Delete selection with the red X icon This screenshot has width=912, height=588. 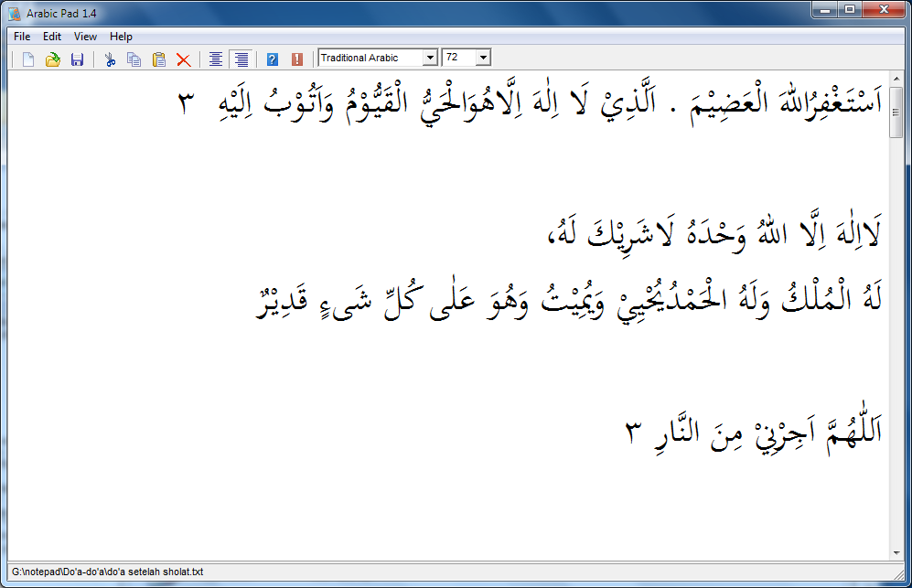pyautogui.click(x=183, y=58)
